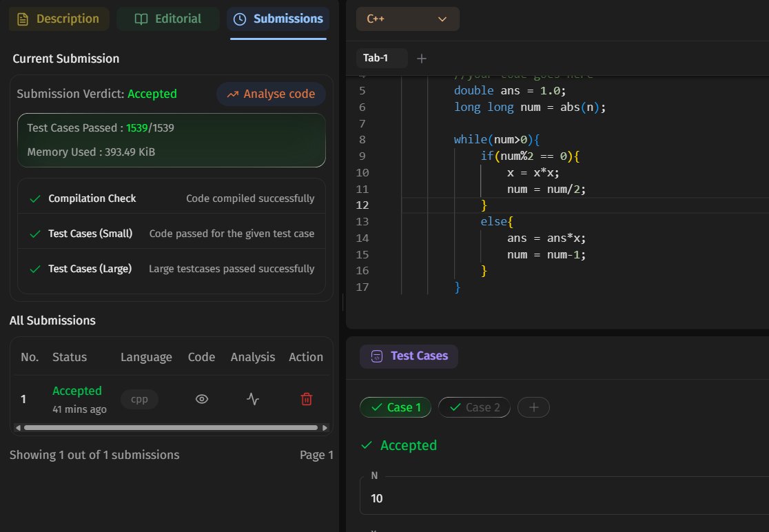Click the 'x = x*x;' code line
Screen dimensions: 769x532
[533, 172]
